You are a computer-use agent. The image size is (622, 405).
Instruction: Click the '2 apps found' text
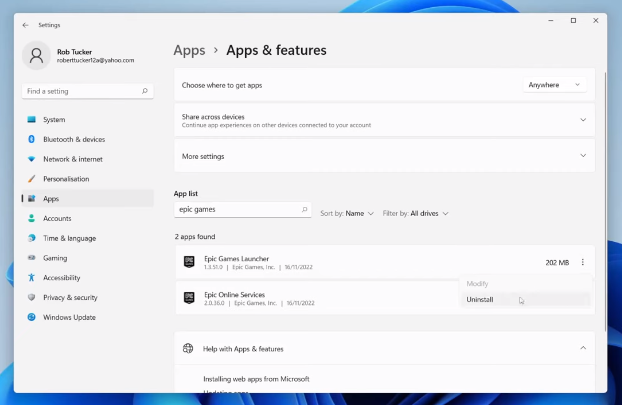pos(195,236)
